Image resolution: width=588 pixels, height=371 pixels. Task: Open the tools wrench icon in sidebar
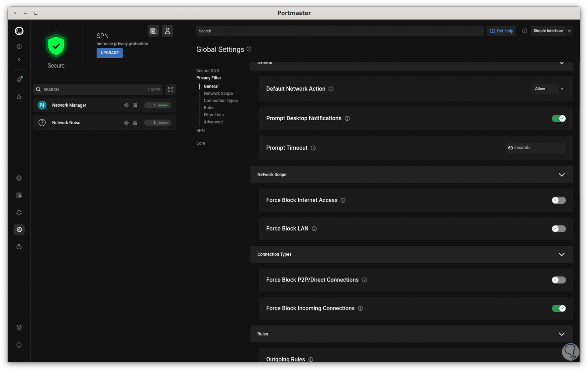click(x=19, y=328)
